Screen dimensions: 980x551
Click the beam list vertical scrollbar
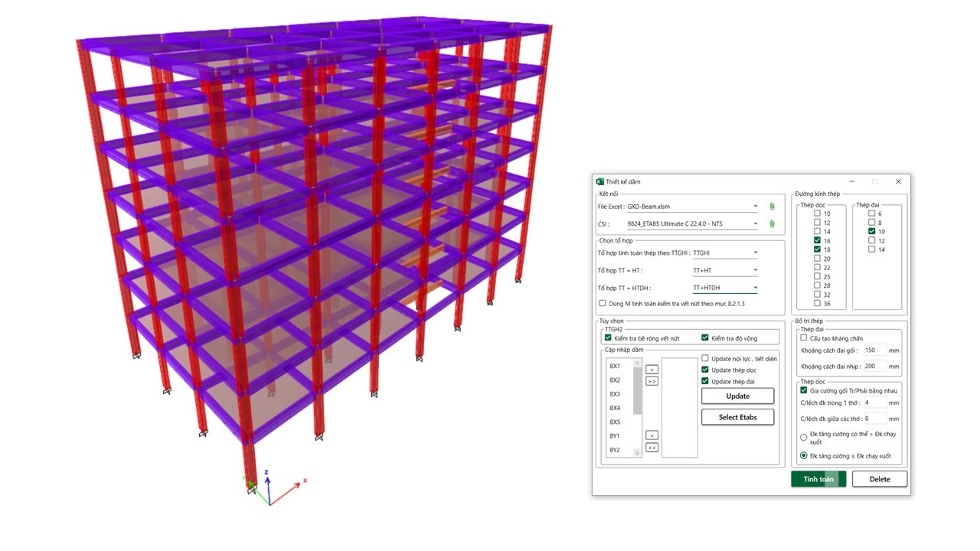click(638, 408)
